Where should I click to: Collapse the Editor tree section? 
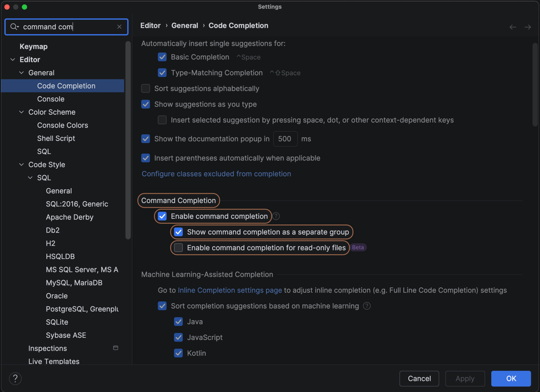tap(12, 59)
